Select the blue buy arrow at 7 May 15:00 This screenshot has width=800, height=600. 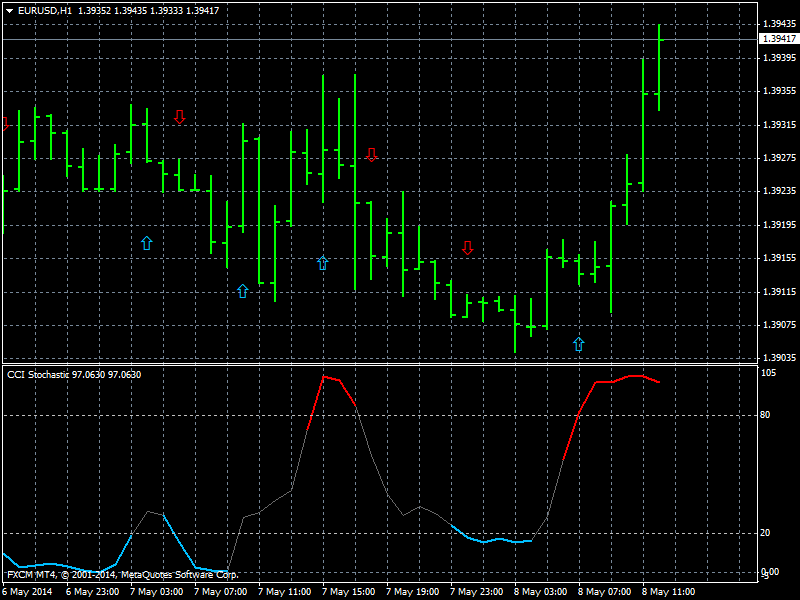[x=322, y=263]
